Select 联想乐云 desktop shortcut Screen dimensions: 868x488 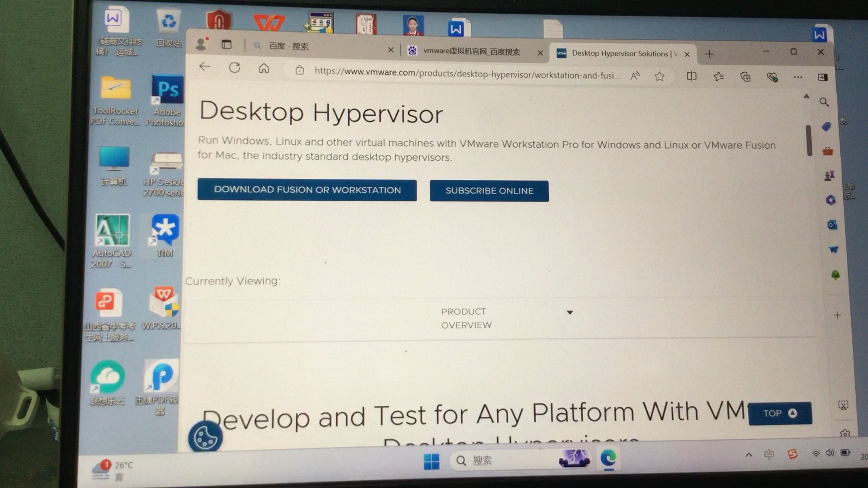coord(108,383)
